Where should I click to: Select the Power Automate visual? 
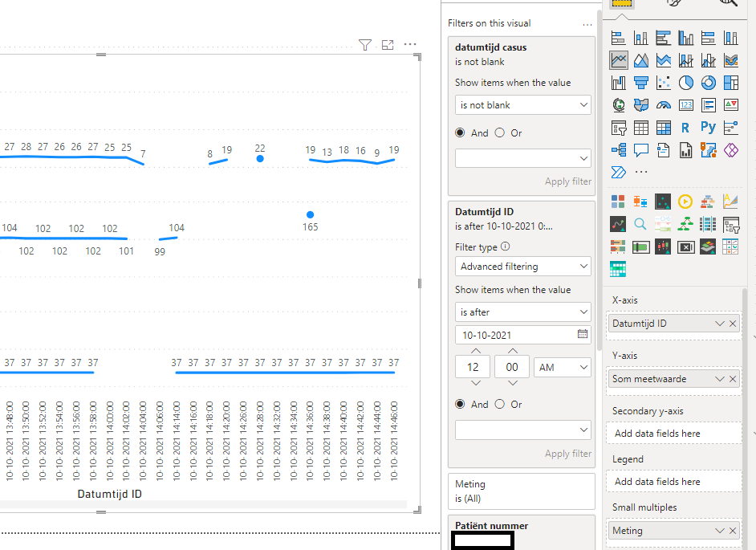pos(618,173)
